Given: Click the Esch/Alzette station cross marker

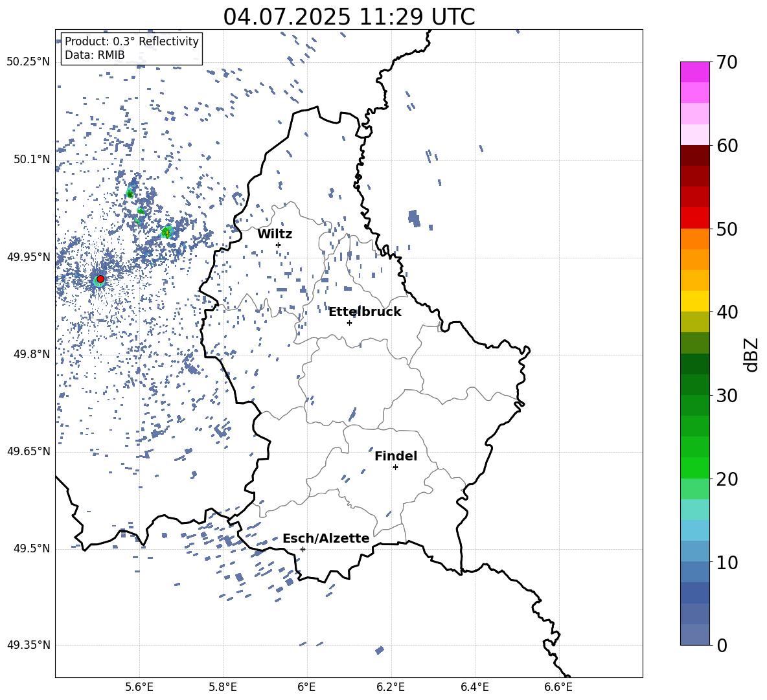Looking at the screenshot, I should (303, 549).
